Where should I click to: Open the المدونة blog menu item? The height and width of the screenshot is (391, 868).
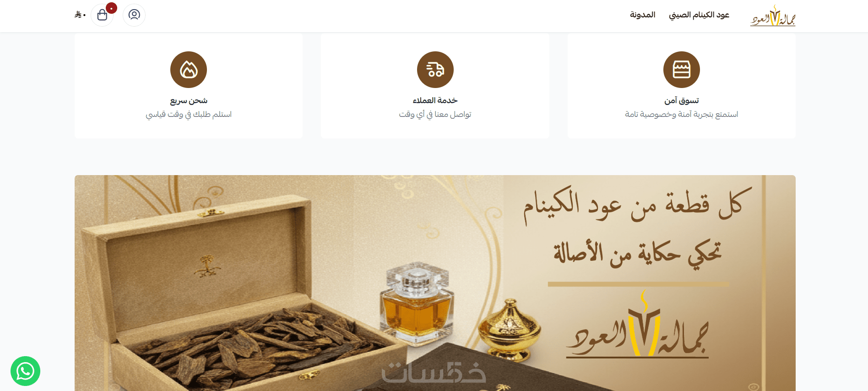642,15
